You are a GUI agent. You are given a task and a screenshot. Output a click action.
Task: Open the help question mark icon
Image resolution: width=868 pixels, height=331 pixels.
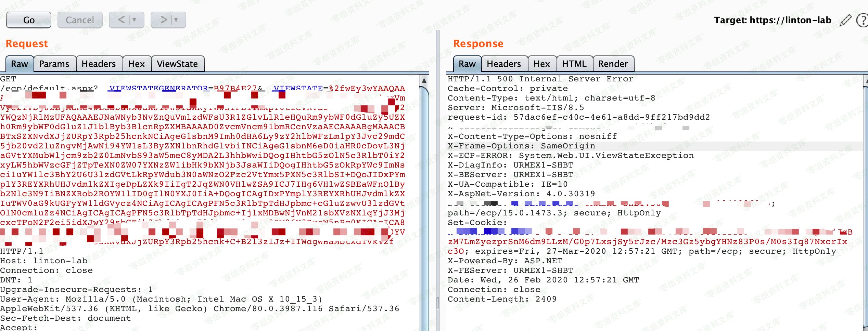click(x=862, y=20)
